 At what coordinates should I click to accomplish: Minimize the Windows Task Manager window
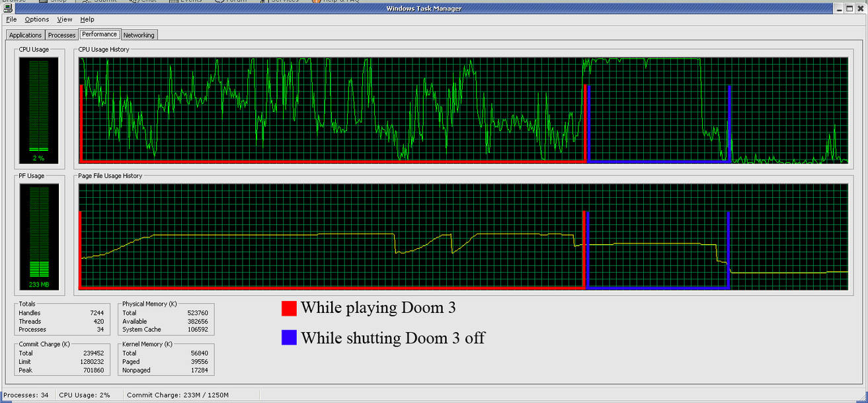[838, 8]
